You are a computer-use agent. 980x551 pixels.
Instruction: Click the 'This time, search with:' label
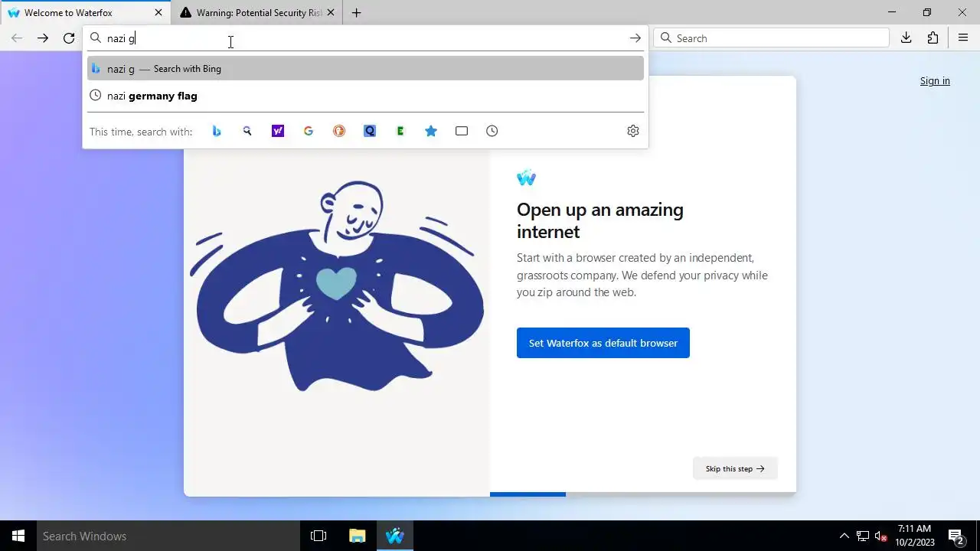pyautogui.click(x=141, y=132)
